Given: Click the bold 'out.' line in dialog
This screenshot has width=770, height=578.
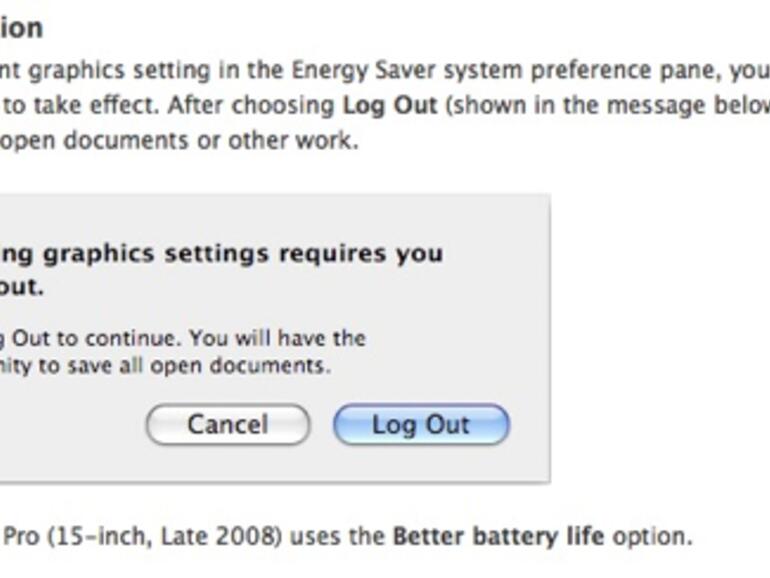Looking at the screenshot, I should 22,287.
